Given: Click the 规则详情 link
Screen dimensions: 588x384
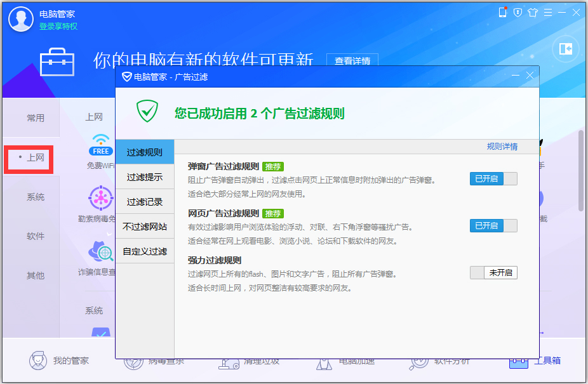Looking at the screenshot, I should (502, 147).
